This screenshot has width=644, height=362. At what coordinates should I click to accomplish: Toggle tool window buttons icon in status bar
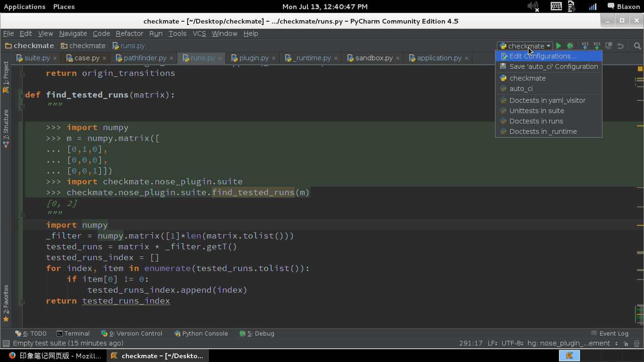[6, 344]
